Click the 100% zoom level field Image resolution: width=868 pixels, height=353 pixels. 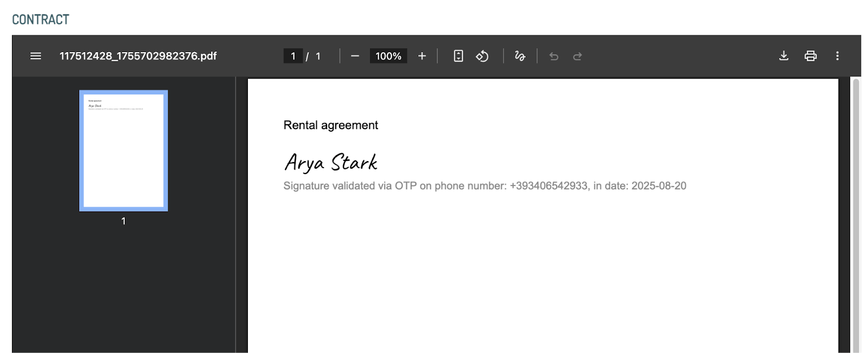(388, 56)
